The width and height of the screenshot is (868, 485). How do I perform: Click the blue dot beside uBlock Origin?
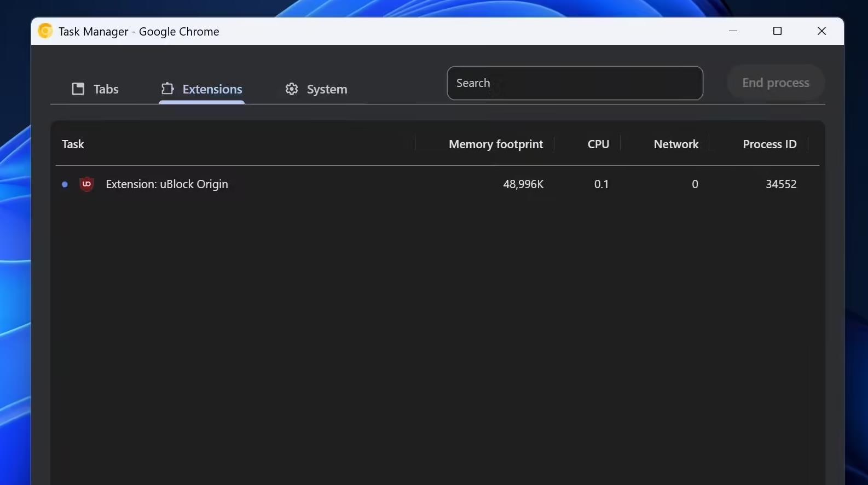point(65,184)
